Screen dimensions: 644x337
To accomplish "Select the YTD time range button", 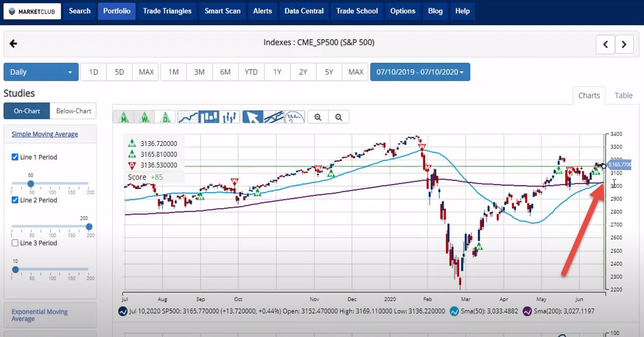I will tap(251, 72).
